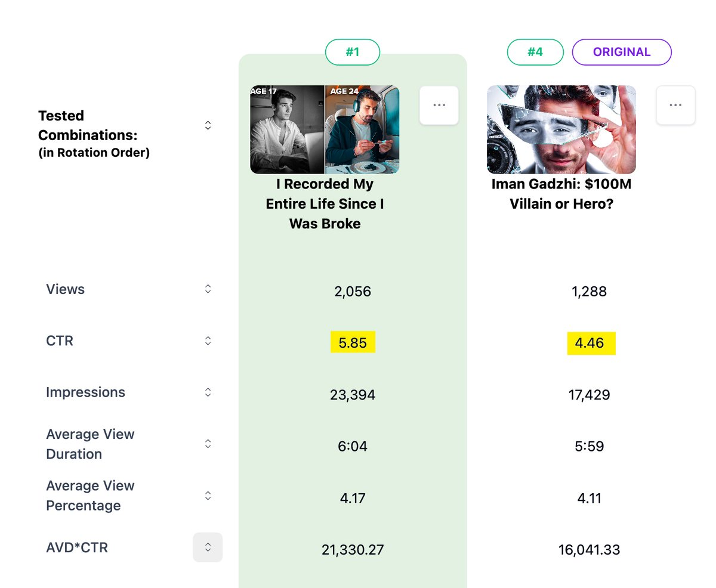This screenshot has height=588, width=716.
Task: Click the view duration value 5:59
Action: (590, 447)
